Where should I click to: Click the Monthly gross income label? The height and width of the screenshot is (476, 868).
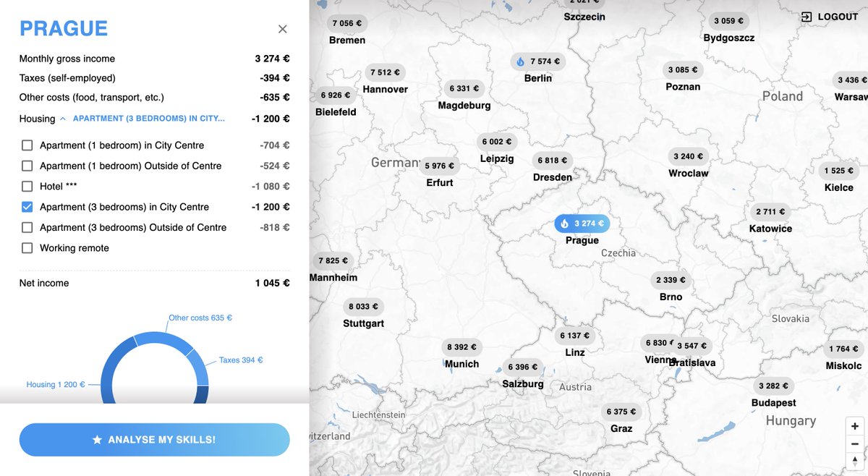pos(67,59)
